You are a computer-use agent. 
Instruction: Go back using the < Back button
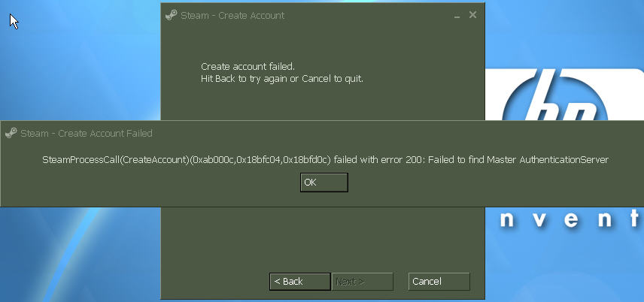pyautogui.click(x=300, y=282)
